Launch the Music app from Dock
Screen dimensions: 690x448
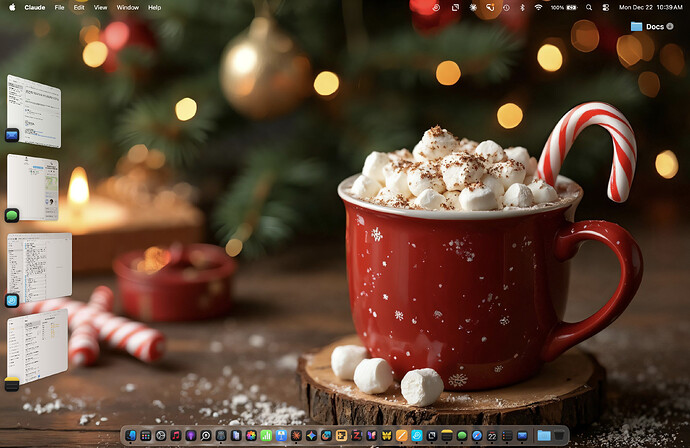point(176,436)
